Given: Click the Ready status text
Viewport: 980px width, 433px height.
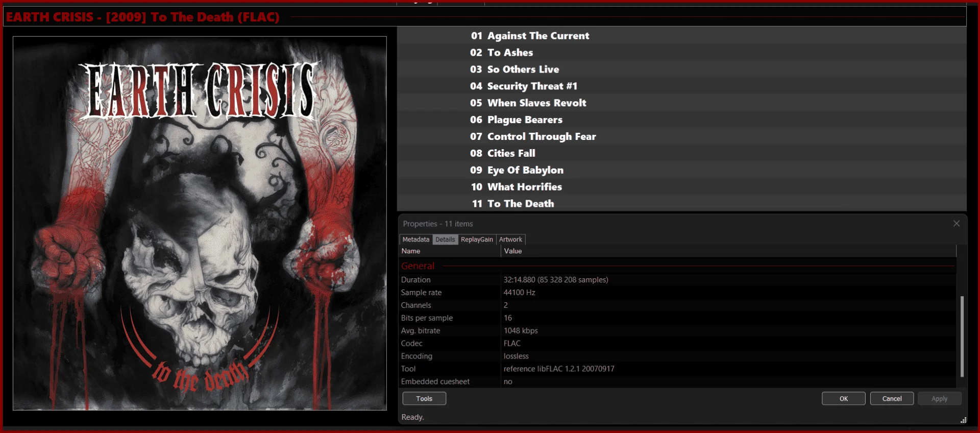Looking at the screenshot, I should (412, 417).
